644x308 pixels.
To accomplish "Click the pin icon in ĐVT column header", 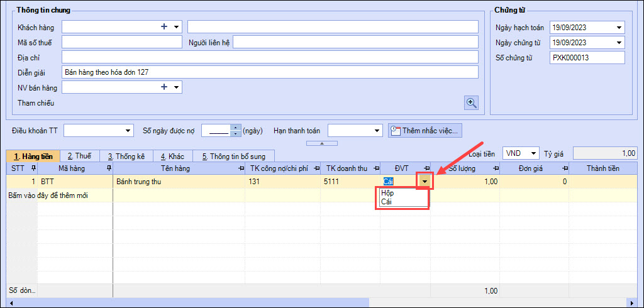I will [x=426, y=168].
